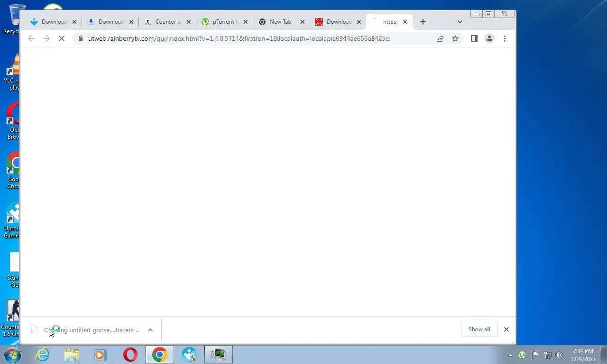The width and height of the screenshot is (607, 364).
Task: Open a new browser tab
Action: (423, 22)
